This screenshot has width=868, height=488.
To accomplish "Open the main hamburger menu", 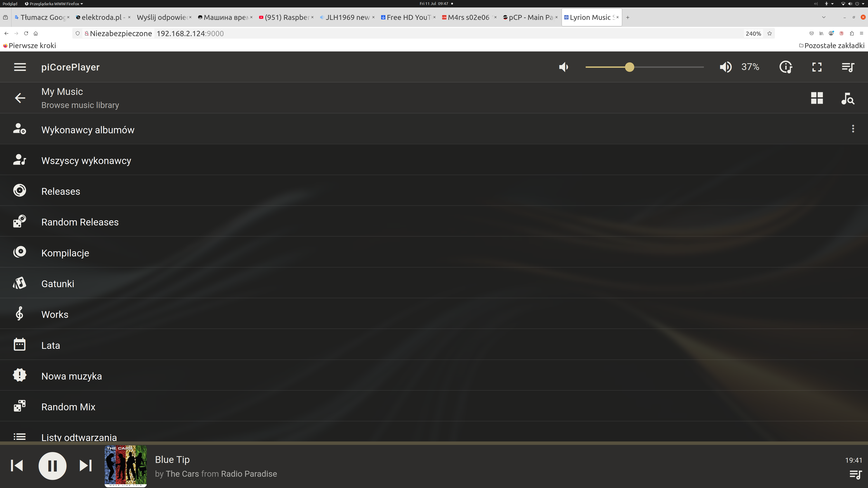I will (x=20, y=67).
